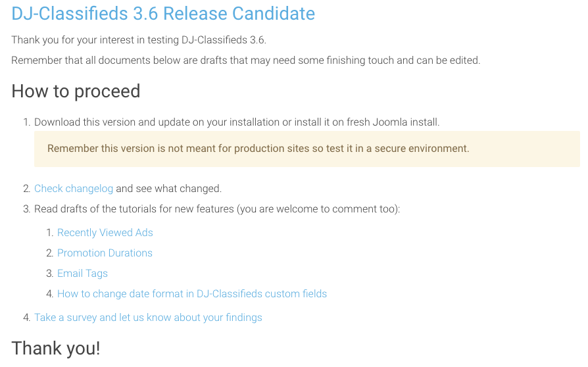Click the sentence about documents being drafts
Viewport: 588px width, 367px height.
[245, 61]
